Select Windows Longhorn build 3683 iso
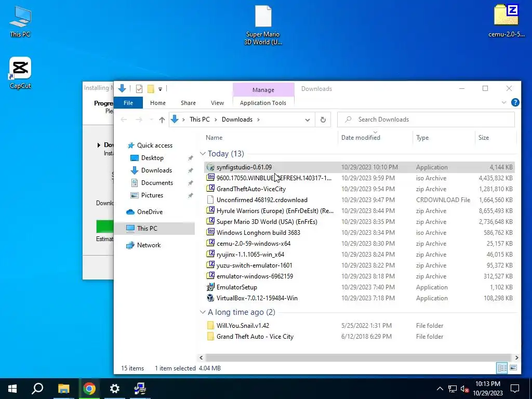Image resolution: width=532 pixels, height=399 pixels. tap(360, 232)
